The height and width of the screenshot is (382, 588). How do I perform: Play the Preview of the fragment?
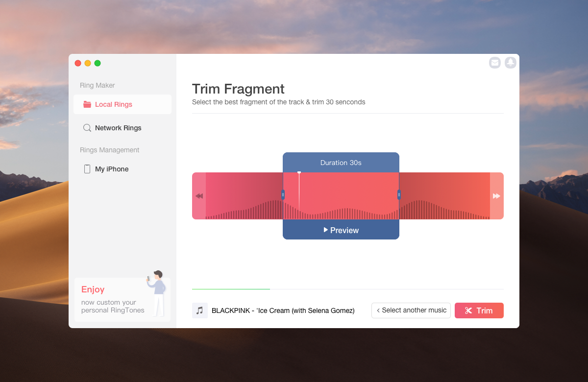click(341, 230)
